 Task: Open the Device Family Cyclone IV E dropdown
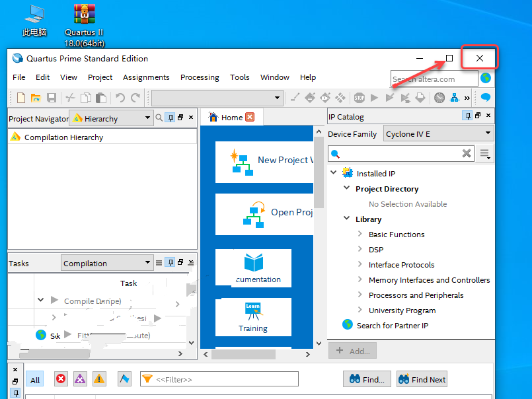[x=438, y=133]
